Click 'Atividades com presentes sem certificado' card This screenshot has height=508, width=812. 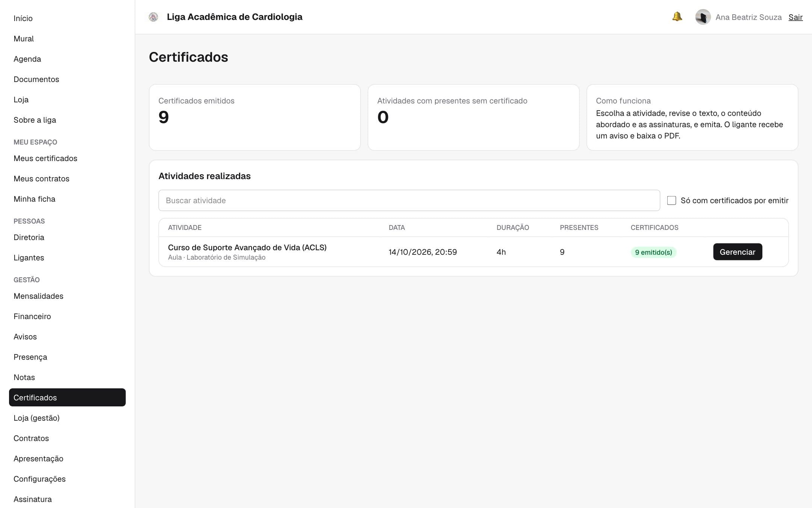(x=474, y=117)
